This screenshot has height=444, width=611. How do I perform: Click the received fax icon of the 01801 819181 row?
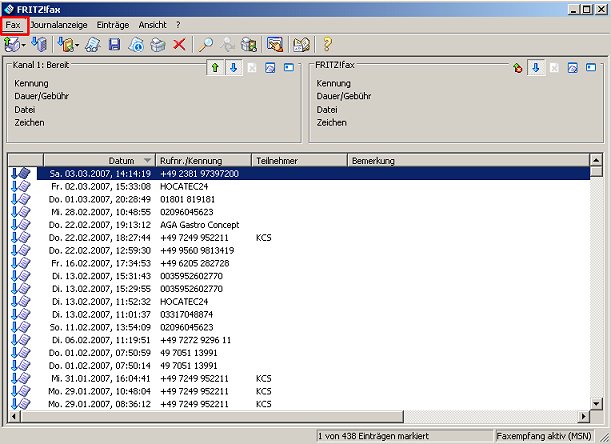[x=20, y=199]
